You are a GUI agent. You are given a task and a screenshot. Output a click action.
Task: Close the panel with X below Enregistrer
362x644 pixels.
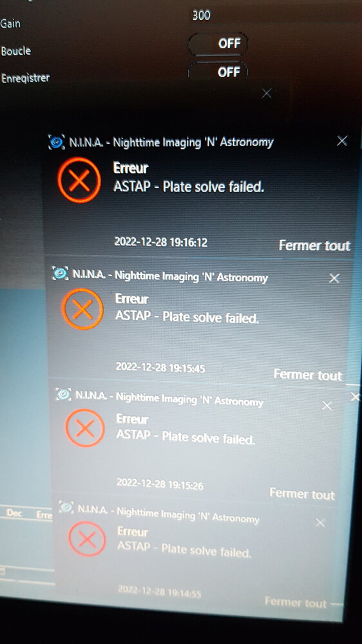pyautogui.click(x=267, y=93)
